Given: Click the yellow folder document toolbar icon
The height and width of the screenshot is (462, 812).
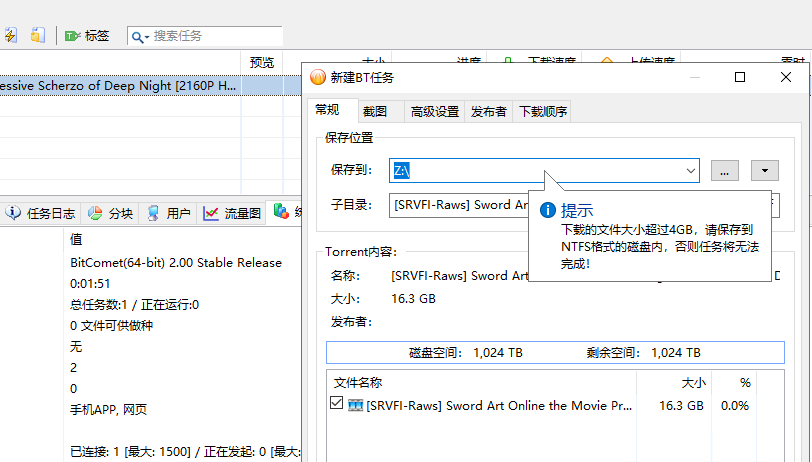Looking at the screenshot, I should tap(37, 35).
